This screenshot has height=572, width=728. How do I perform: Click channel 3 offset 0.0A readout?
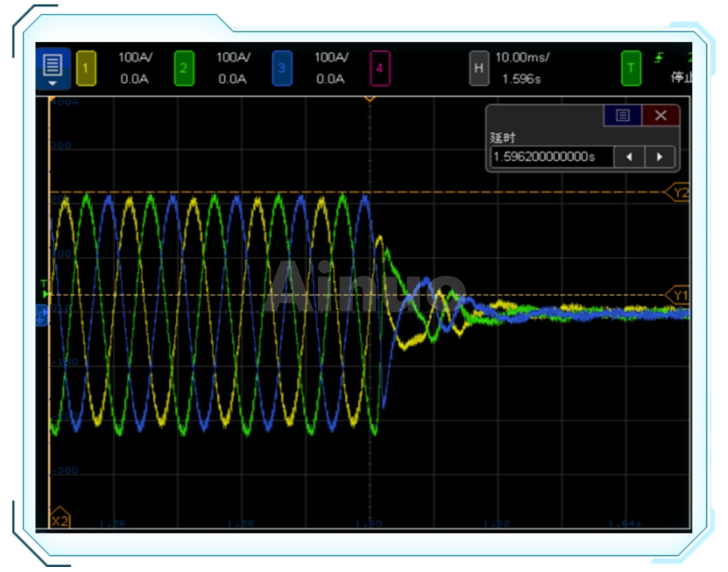click(330, 79)
